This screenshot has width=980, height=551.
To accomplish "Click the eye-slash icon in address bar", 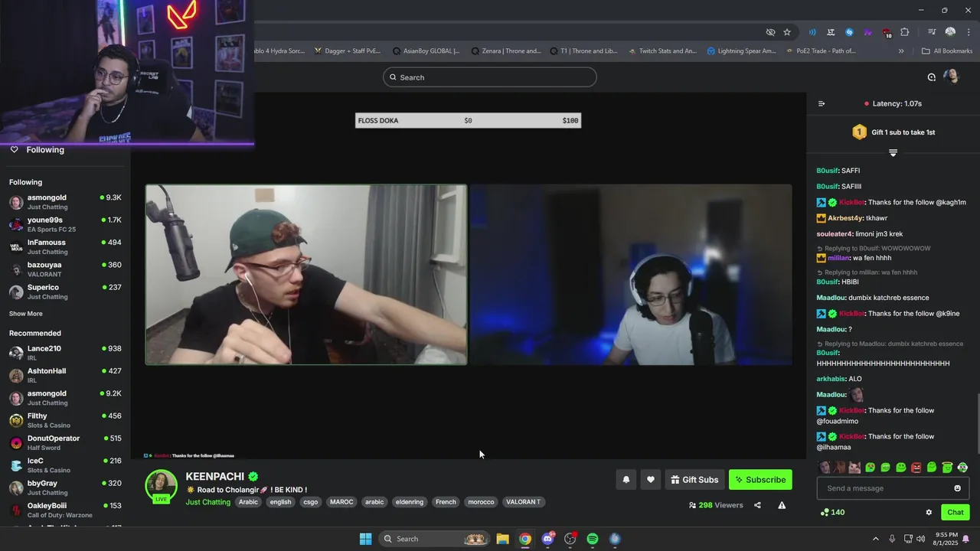I will coord(770,32).
